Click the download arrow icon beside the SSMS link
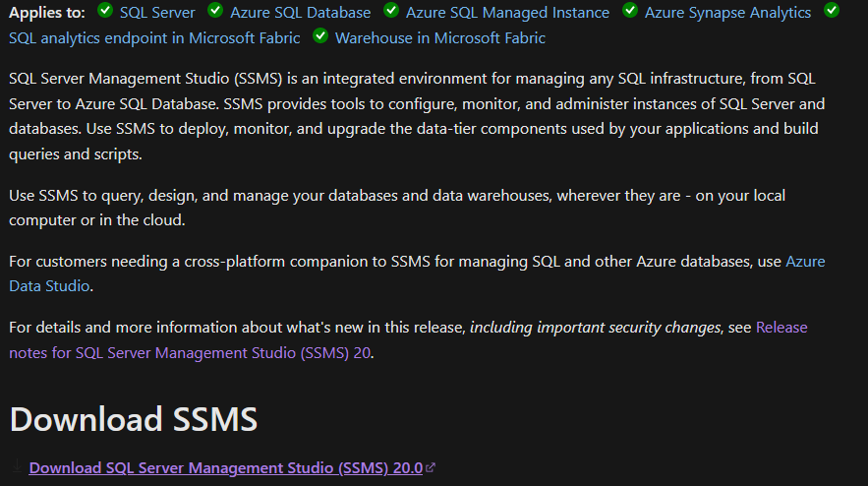Viewport: 868px width, 486px height. click(17, 466)
